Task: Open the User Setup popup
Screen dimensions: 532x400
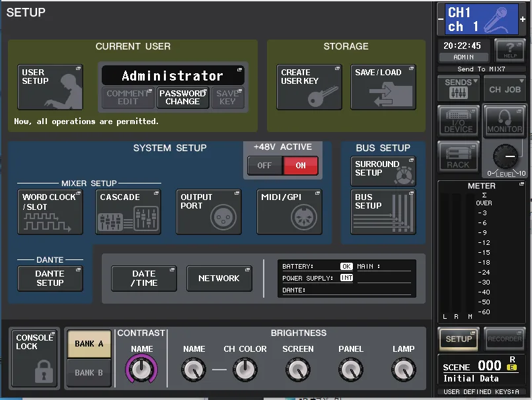Action: click(x=50, y=87)
